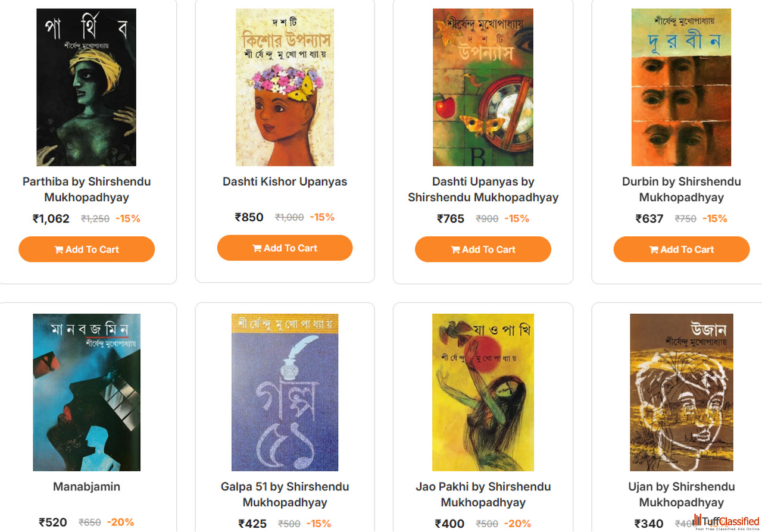Add Durbin by Shirshendu to cart

pyautogui.click(x=682, y=249)
